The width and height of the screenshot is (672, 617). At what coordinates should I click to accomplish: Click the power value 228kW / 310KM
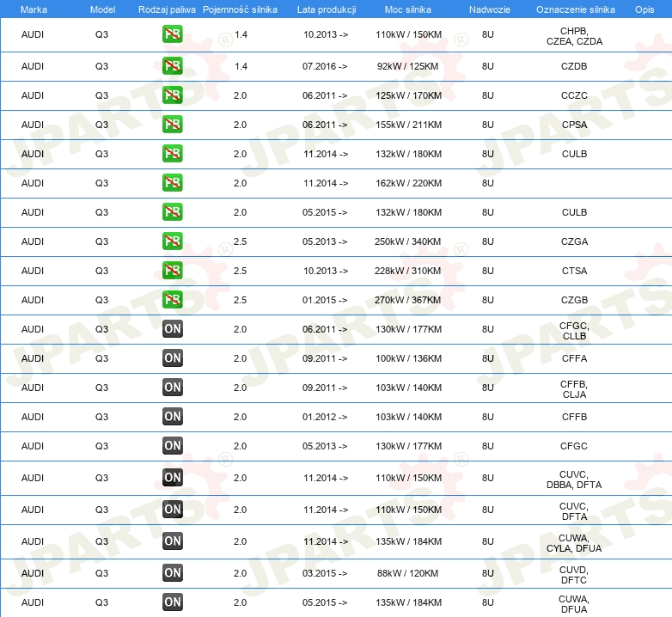pyautogui.click(x=407, y=271)
